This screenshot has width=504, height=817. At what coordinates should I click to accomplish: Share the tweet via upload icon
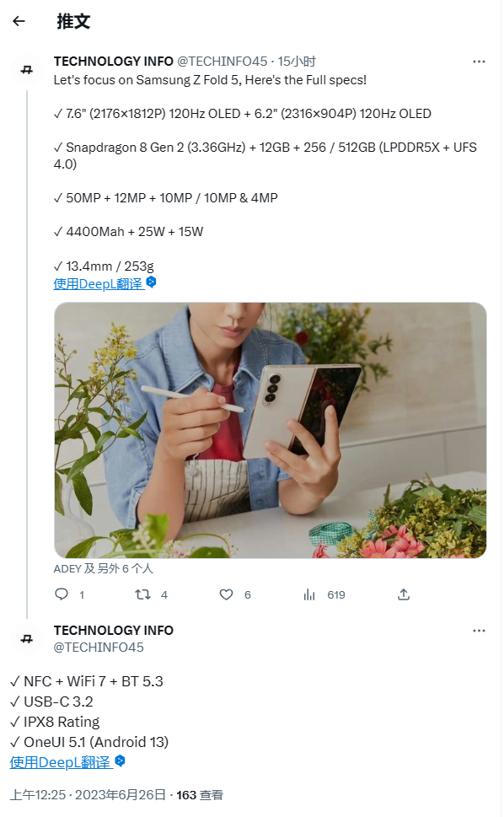(404, 594)
